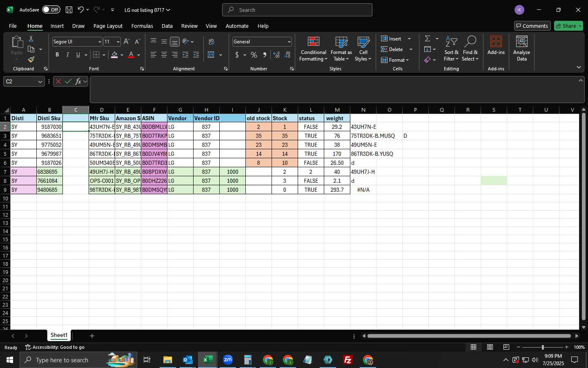Click the Save icon in title bar

[69, 10]
